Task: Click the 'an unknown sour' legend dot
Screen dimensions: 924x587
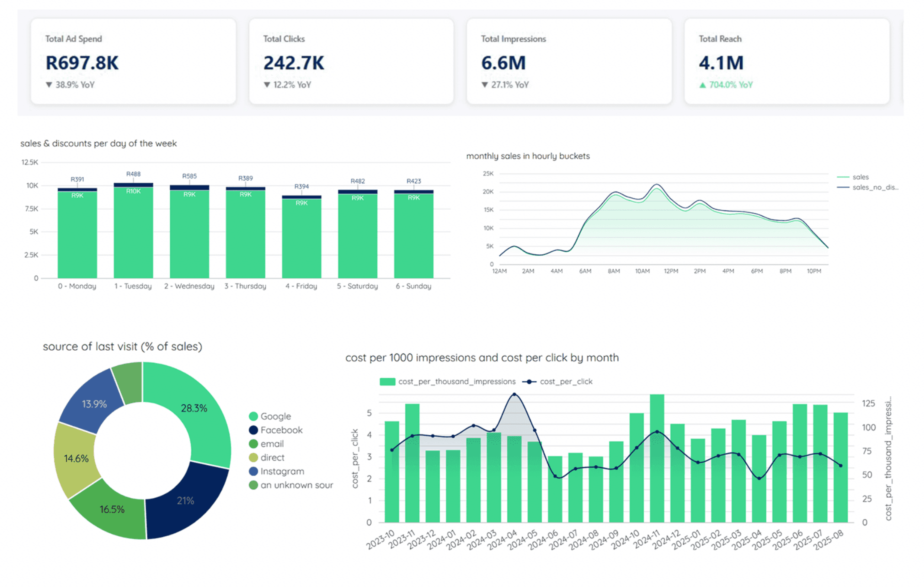Action: pos(254,484)
